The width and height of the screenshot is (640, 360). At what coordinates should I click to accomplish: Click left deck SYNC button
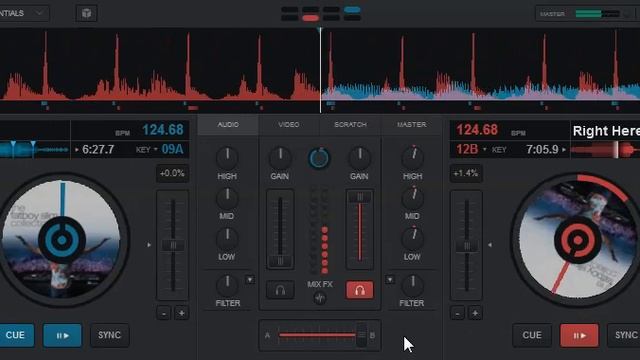click(109, 336)
